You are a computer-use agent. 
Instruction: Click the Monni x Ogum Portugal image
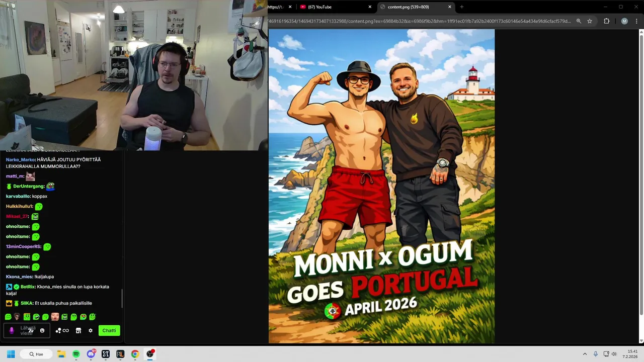click(x=381, y=186)
